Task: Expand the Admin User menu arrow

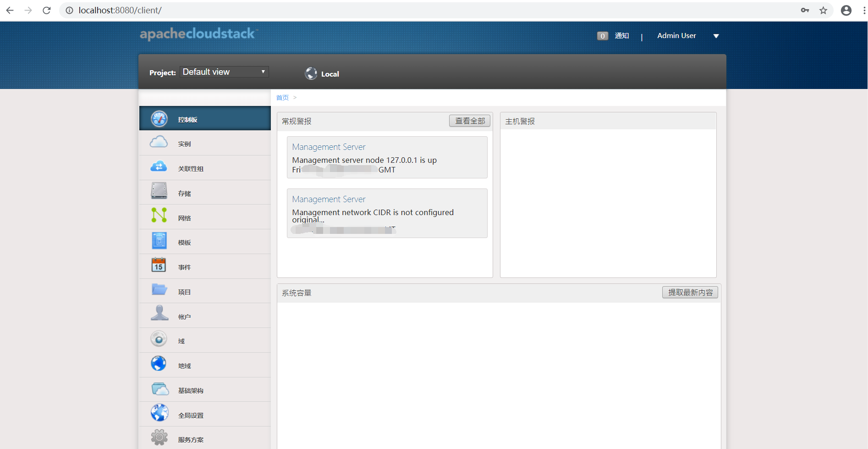Action: pos(716,36)
